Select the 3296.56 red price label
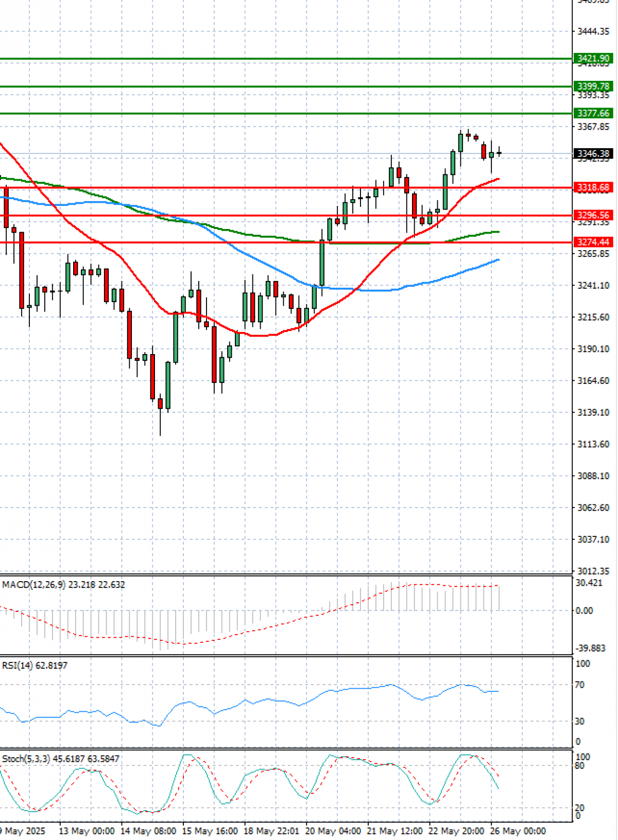Image resolution: width=618 pixels, height=840 pixels. click(x=593, y=216)
